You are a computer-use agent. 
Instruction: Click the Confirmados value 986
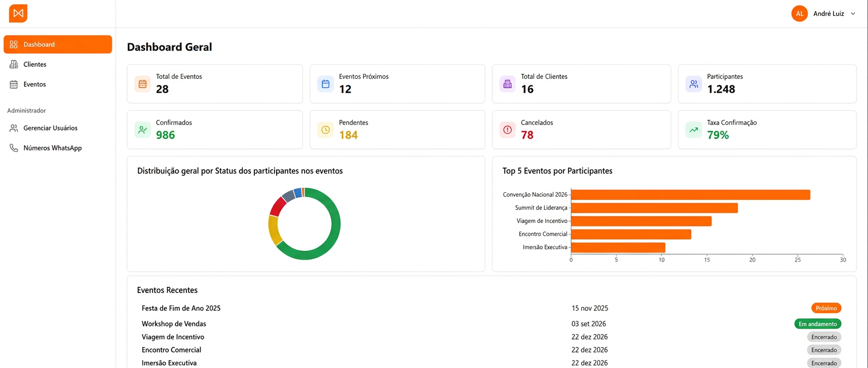point(165,135)
